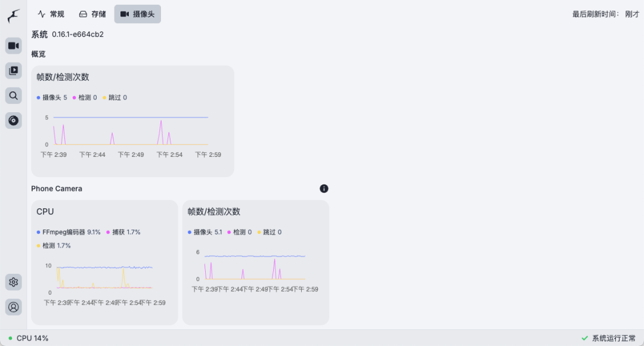Switch to the 常规 tab

pyautogui.click(x=51, y=14)
